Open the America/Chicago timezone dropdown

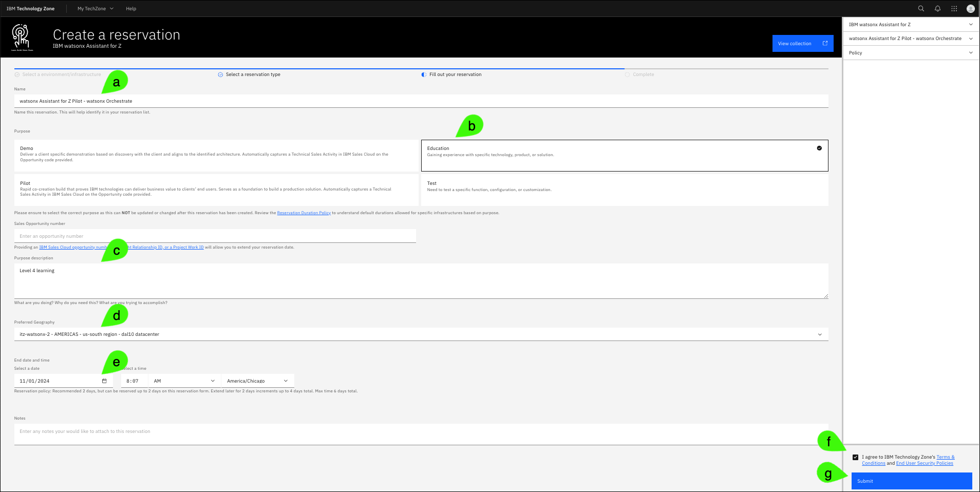[257, 381]
